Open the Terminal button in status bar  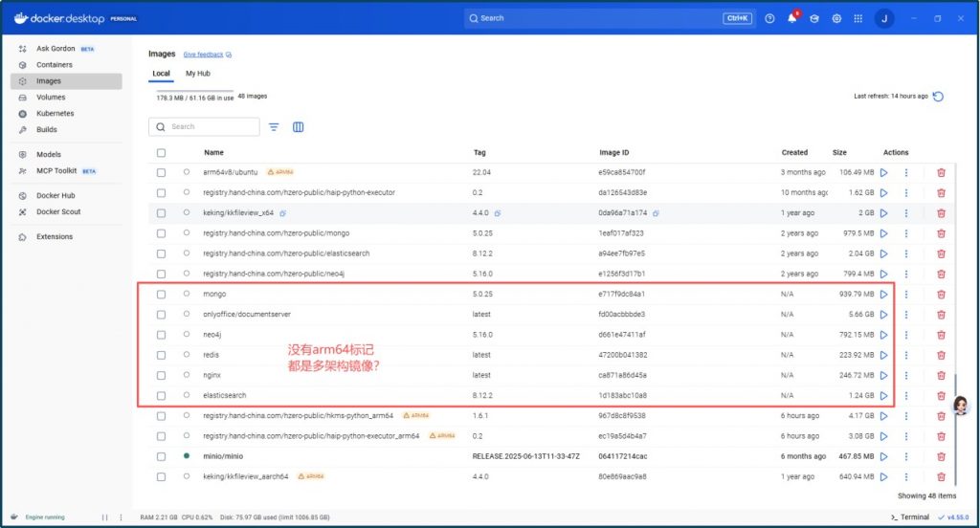(909, 517)
